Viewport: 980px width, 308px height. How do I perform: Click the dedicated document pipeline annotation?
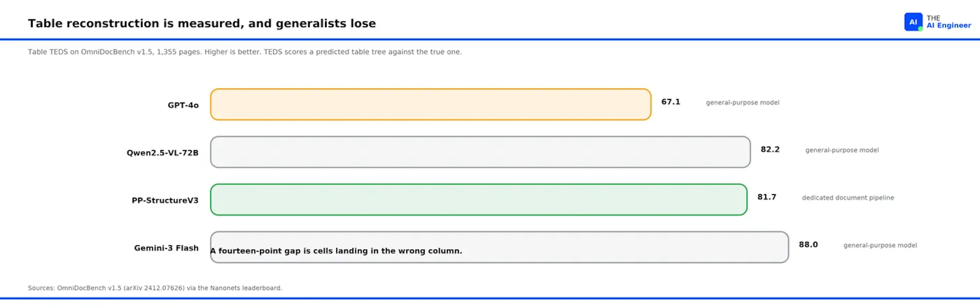coord(848,198)
